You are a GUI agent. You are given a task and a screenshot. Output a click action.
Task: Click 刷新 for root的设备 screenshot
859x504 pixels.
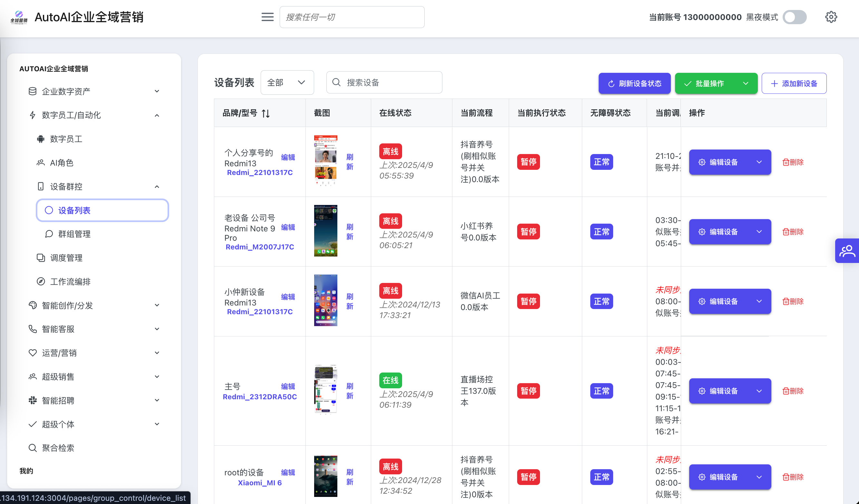[x=350, y=477]
